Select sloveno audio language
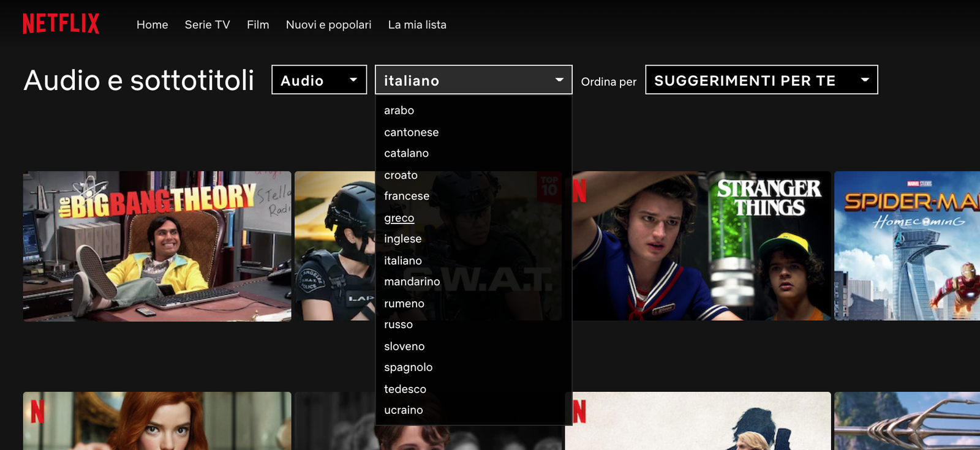 pos(404,347)
